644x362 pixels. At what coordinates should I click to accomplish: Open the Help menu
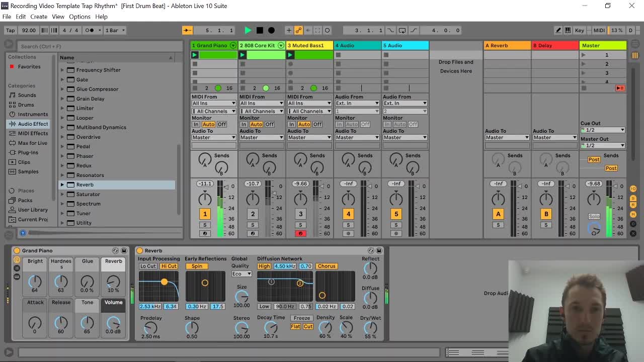(x=101, y=17)
